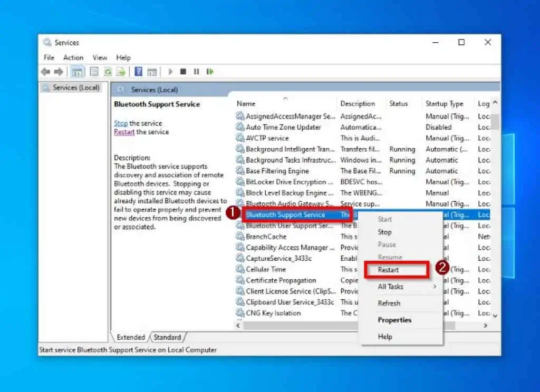Click gear icon of BitLocker Drive Encryption

(x=240, y=182)
